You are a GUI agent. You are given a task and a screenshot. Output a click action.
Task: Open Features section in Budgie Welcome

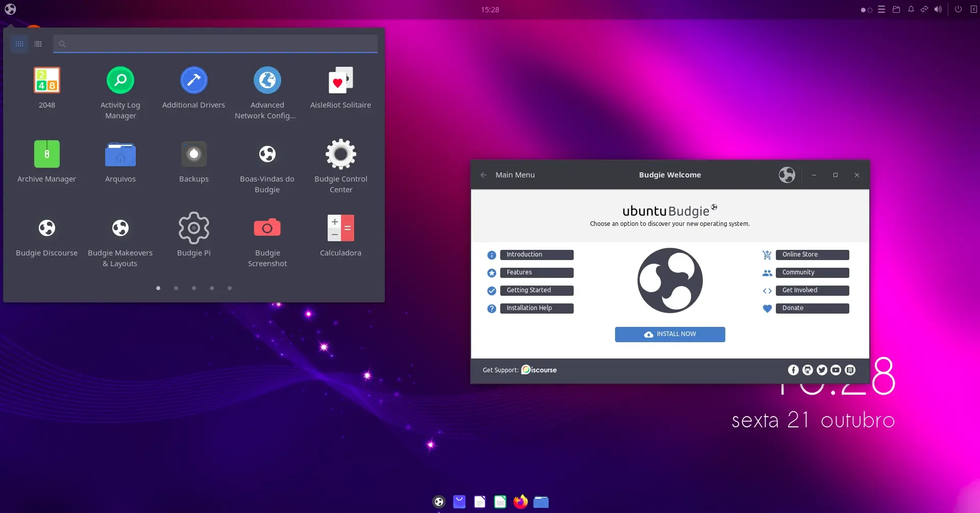(x=537, y=273)
